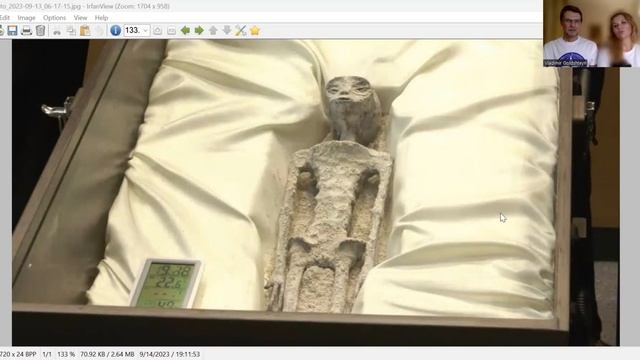Open the Edit menu

[4, 18]
